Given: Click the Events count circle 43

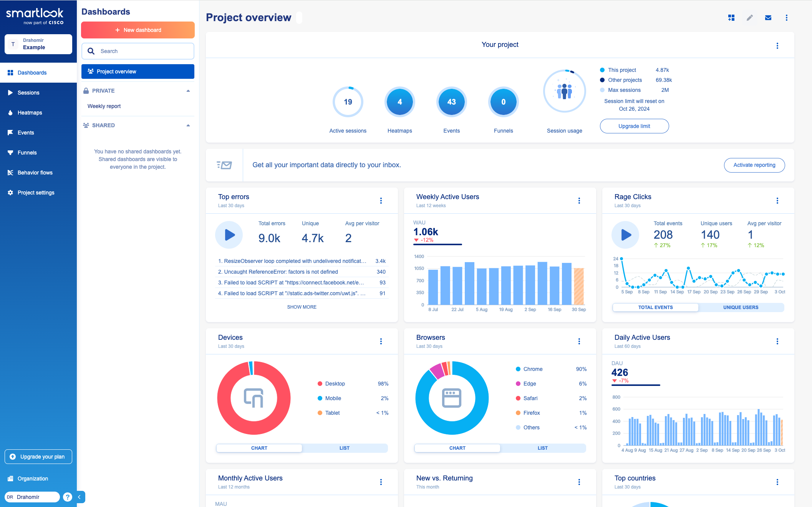Looking at the screenshot, I should tap(452, 102).
